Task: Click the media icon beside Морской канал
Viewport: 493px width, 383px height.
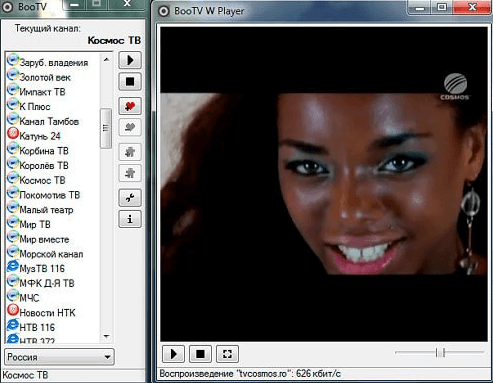Action: tap(13, 252)
